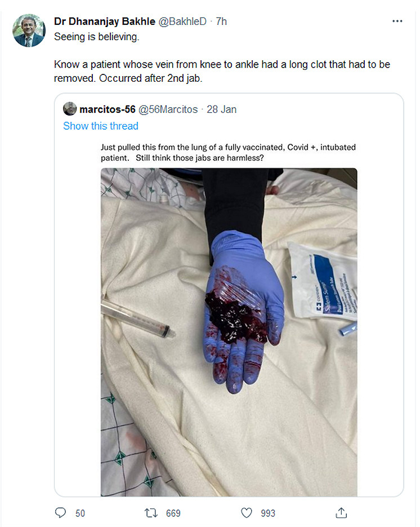The image size is (420, 527).
Task: Click the reply speech bubble icon
Action: 61,512
